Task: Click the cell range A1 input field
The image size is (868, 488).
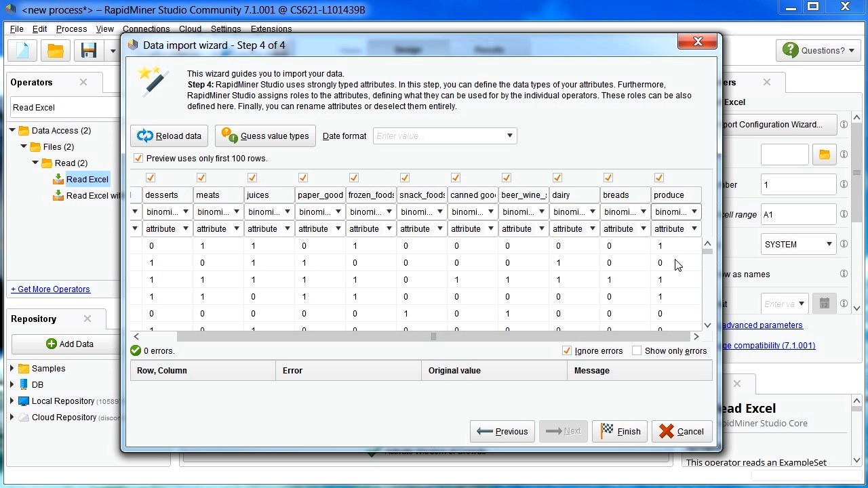Action: click(798, 214)
